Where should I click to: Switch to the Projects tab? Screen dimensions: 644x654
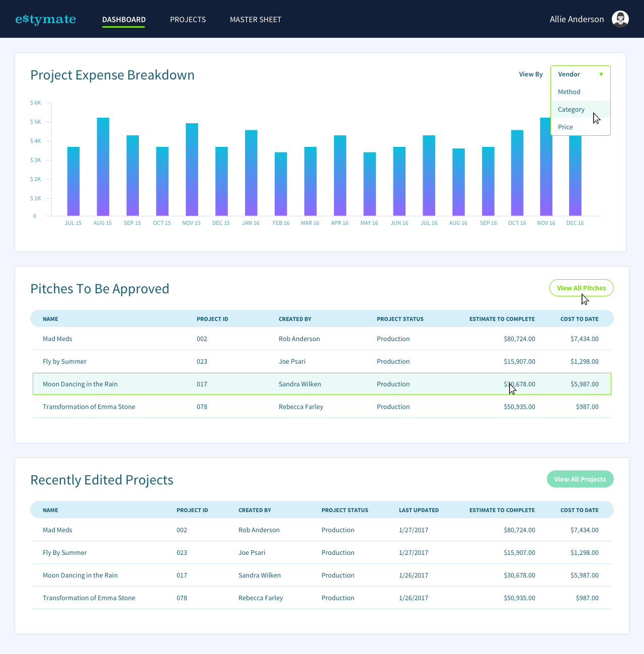pos(188,20)
